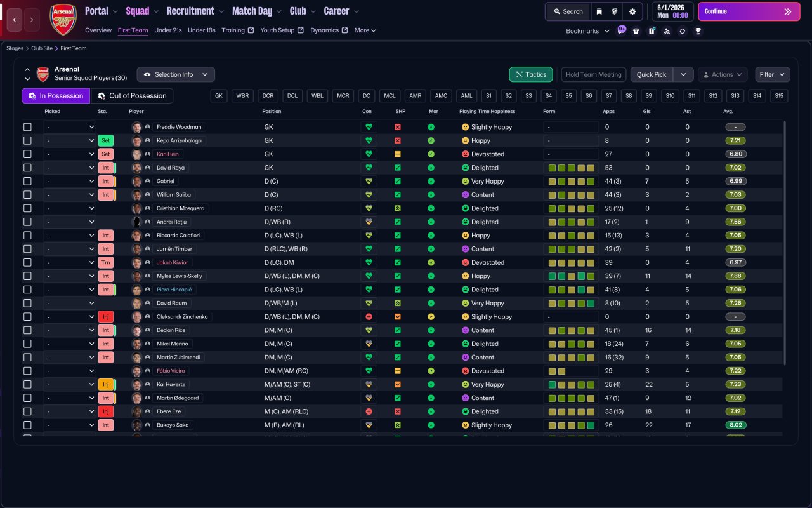Check the box for Declan Rice
812x508 pixels.
(x=27, y=330)
